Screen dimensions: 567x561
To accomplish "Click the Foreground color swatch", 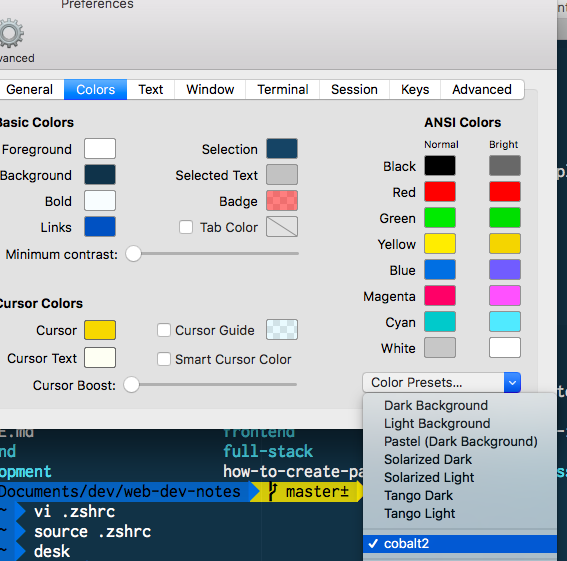I will (x=100, y=148).
